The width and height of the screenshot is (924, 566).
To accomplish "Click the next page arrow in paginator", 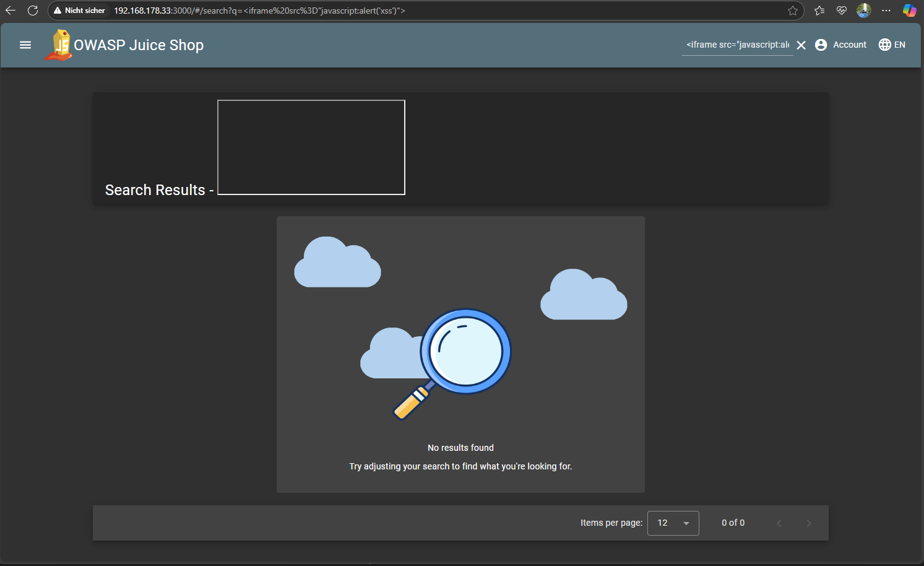I will pyautogui.click(x=808, y=523).
